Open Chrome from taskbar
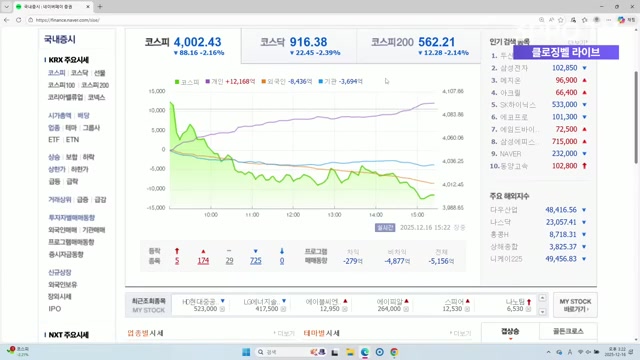640x360 pixels. pos(394,352)
